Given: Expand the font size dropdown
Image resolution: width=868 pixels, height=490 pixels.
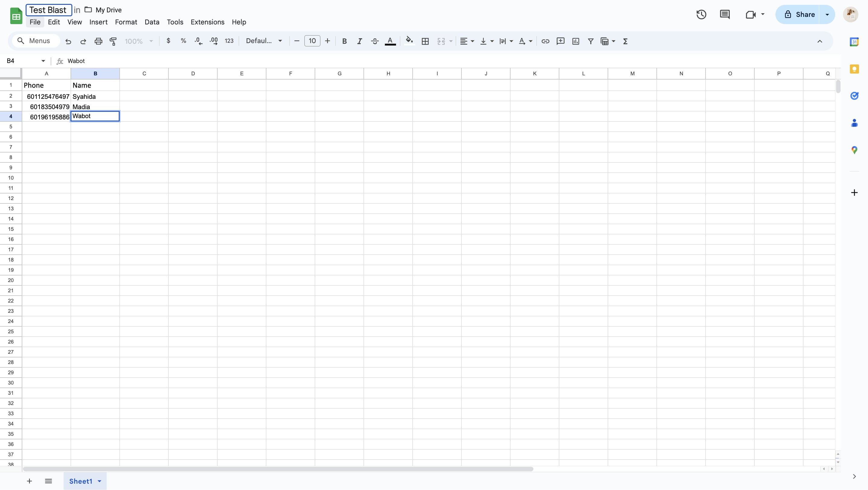Looking at the screenshot, I should click(312, 41).
